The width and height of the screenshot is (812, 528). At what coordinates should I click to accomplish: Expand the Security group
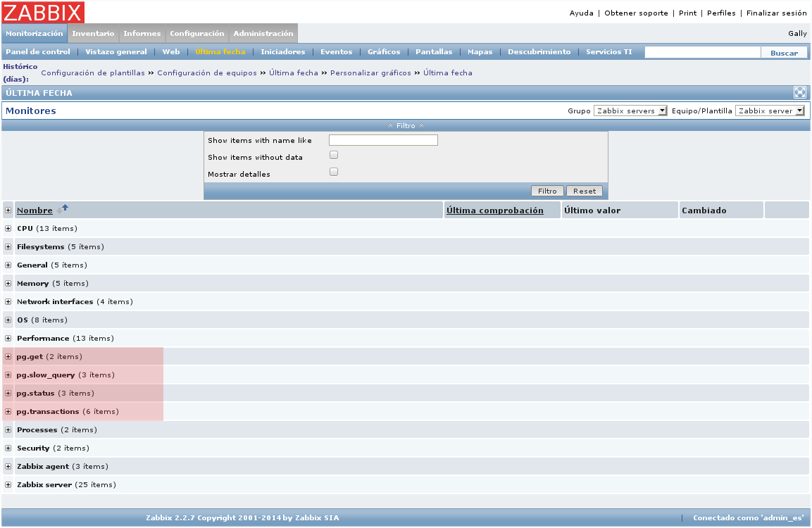click(8, 448)
